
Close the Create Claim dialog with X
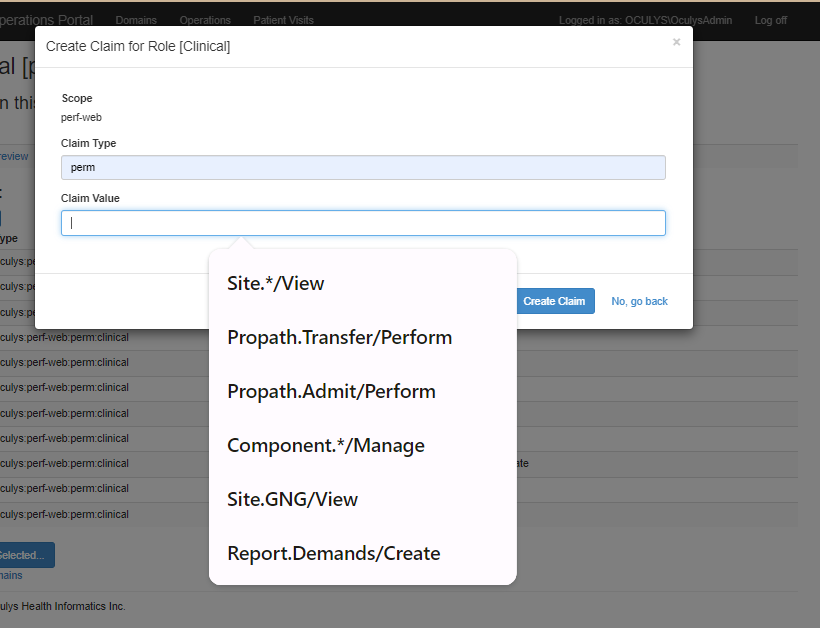point(676,42)
